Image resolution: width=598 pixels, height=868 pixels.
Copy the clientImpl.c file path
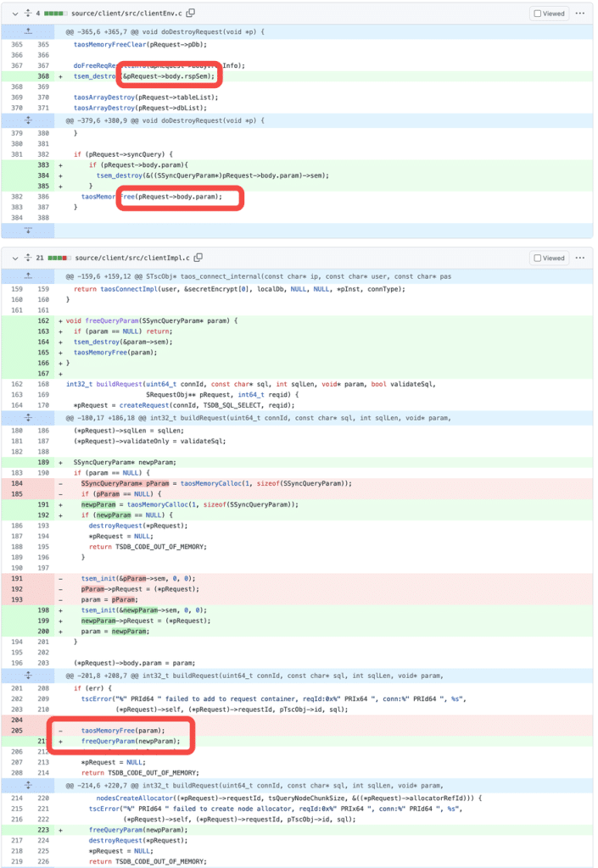[x=198, y=258]
